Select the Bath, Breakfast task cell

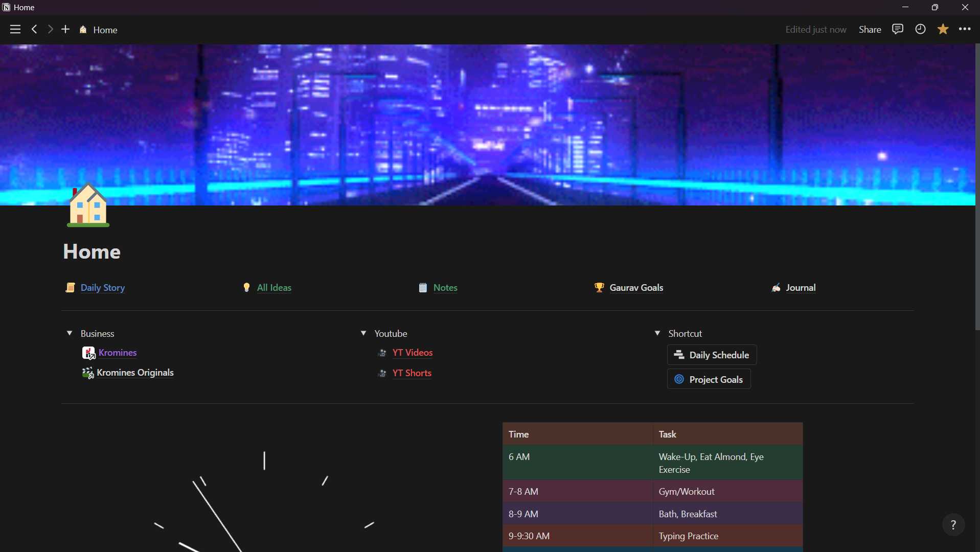727,514
